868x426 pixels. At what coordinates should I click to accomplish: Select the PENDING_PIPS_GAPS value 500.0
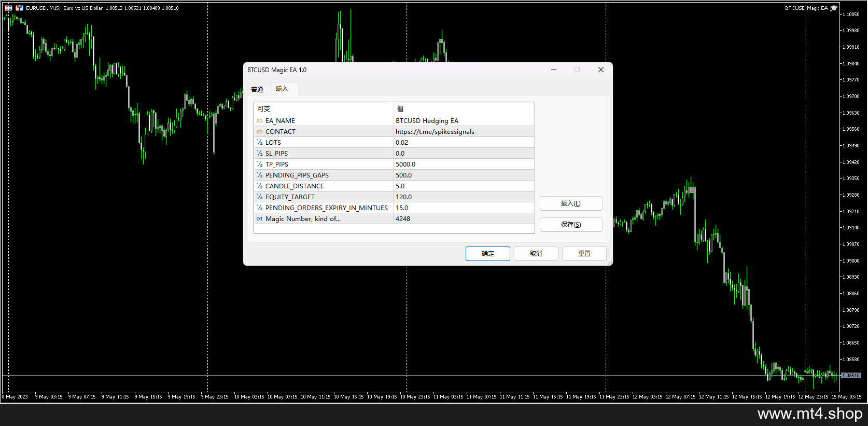[x=403, y=175]
